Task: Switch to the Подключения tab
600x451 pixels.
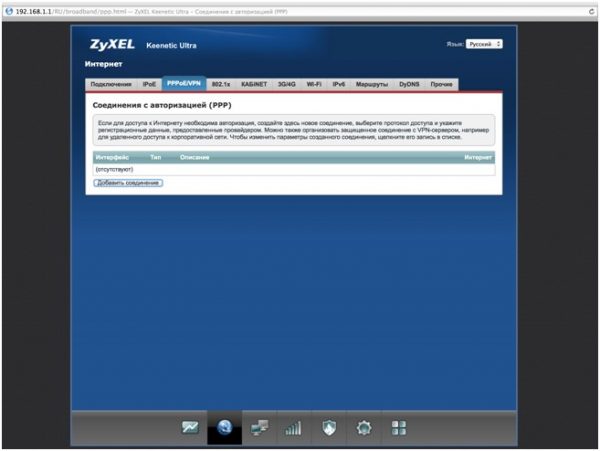Action: (x=111, y=84)
